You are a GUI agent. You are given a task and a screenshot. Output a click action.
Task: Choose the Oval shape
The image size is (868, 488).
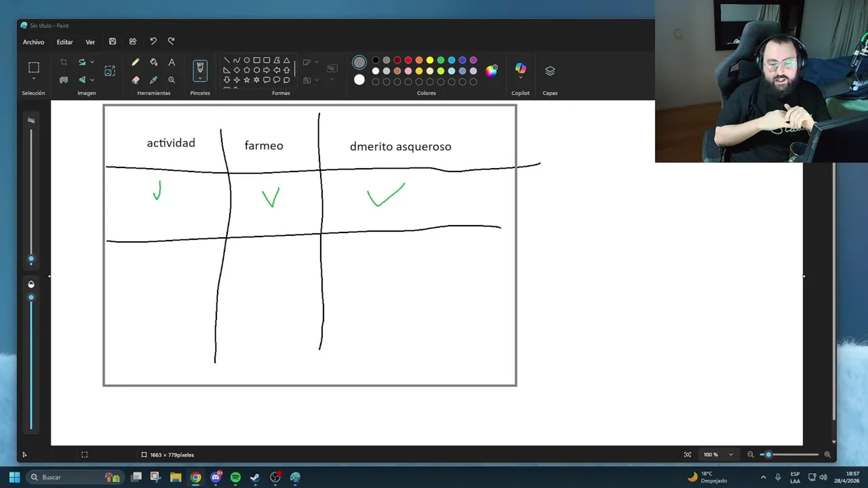pos(247,60)
